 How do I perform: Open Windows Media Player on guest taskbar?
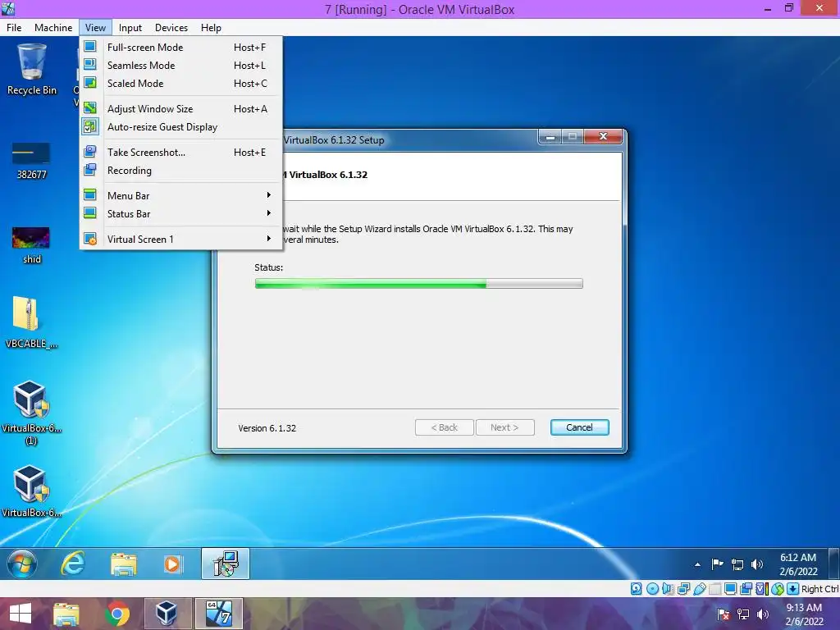coord(172,564)
